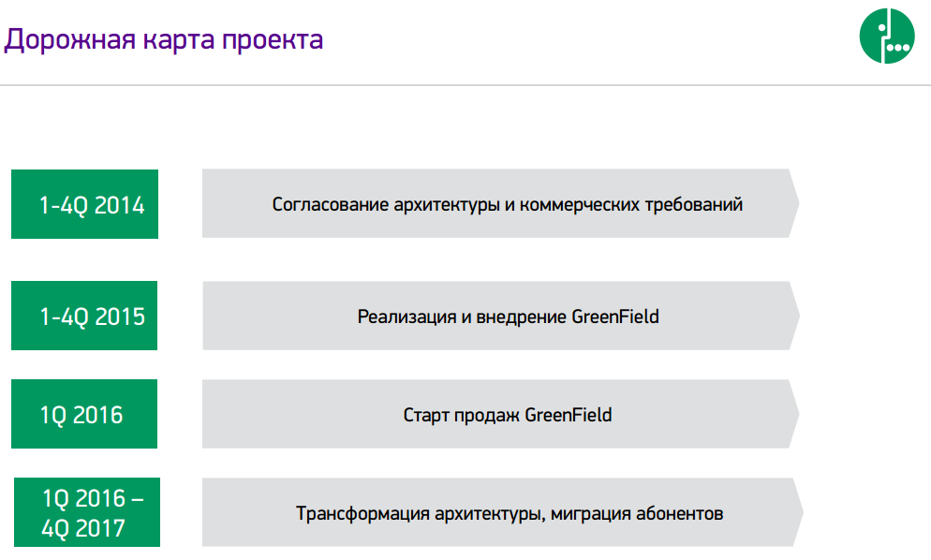Select the green "1-4Q 2015" date box
The height and width of the screenshot is (560, 931).
pos(85,316)
